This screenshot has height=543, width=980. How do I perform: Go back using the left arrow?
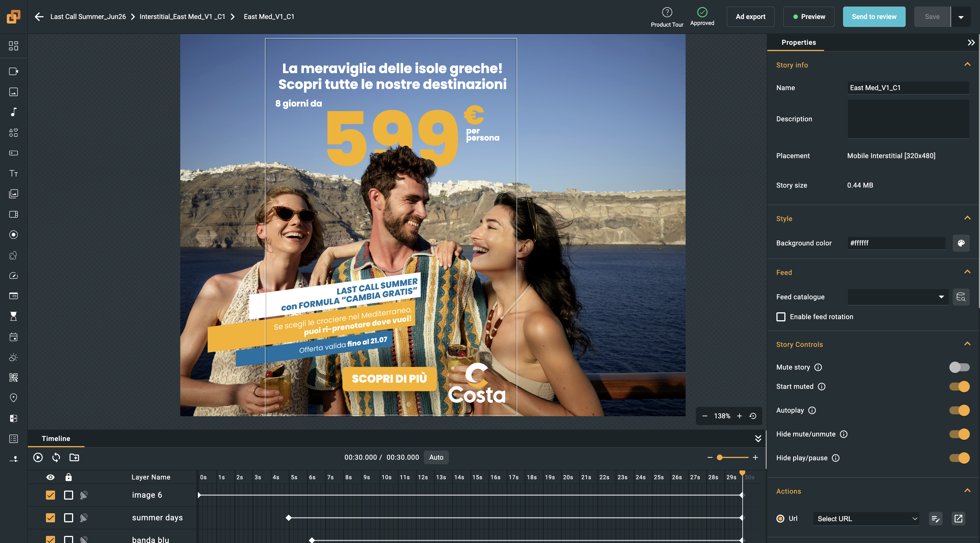(x=39, y=17)
